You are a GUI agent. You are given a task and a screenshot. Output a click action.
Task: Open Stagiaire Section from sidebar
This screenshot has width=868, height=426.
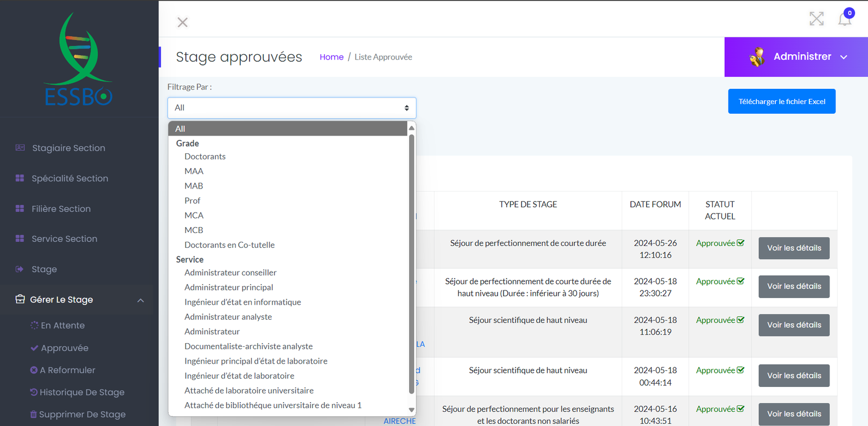(68, 148)
